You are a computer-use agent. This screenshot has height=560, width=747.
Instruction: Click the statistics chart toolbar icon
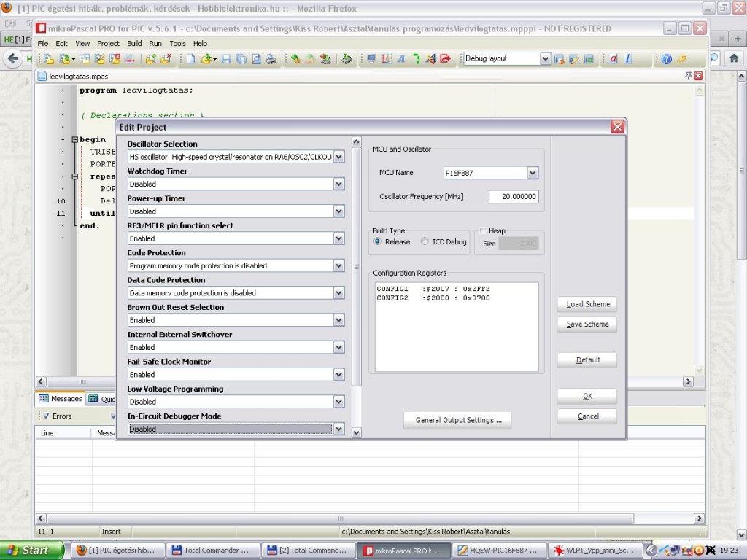pyautogui.click(x=387, y=59)
